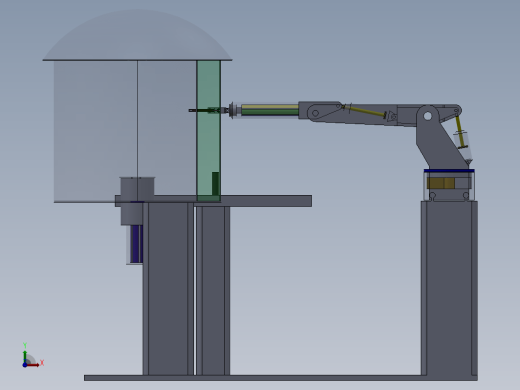
Task: Select the circular pivot hole on the robot shoulder
Action: coord(428,116)
